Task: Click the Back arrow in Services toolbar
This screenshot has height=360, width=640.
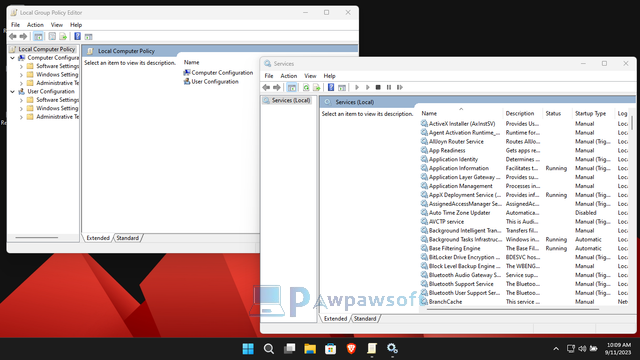Action: 266,87
